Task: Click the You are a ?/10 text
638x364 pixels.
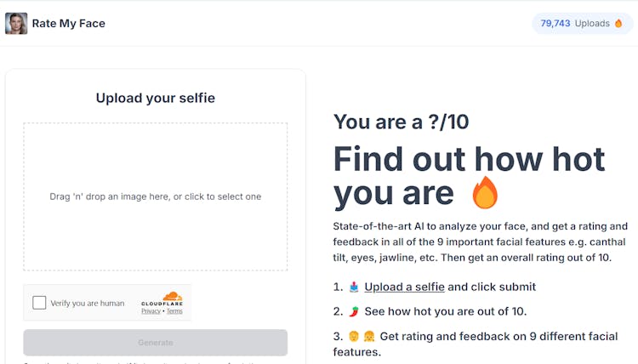Action: [x=402, y=122]
